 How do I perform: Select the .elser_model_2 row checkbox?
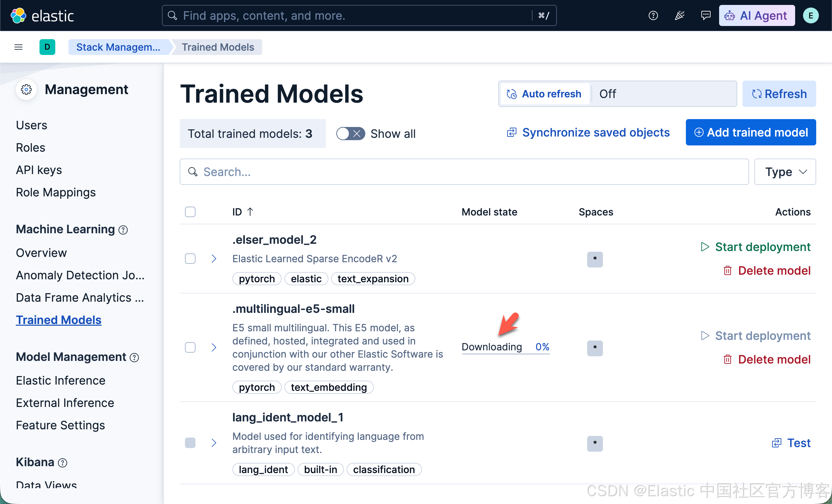(x=190, y=259)
